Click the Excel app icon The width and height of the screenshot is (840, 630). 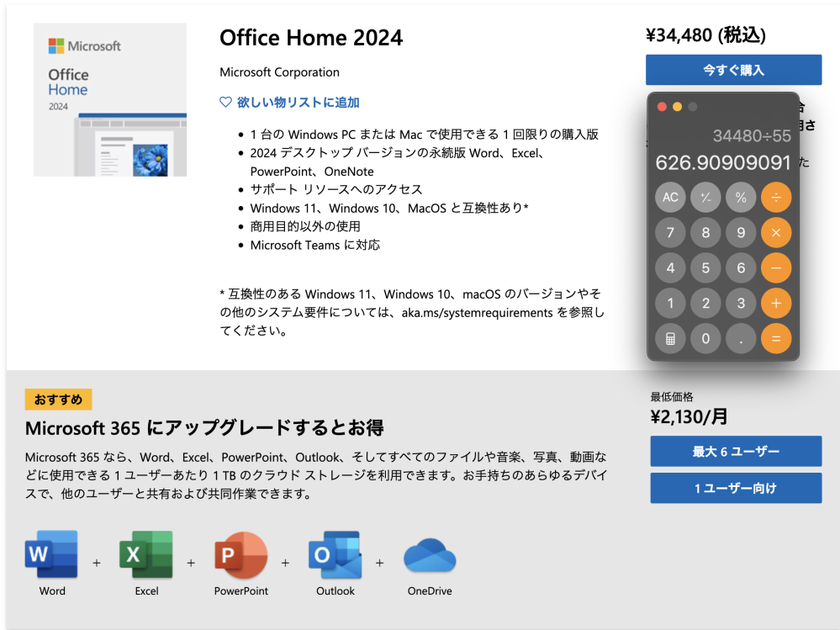pos(146,554)
